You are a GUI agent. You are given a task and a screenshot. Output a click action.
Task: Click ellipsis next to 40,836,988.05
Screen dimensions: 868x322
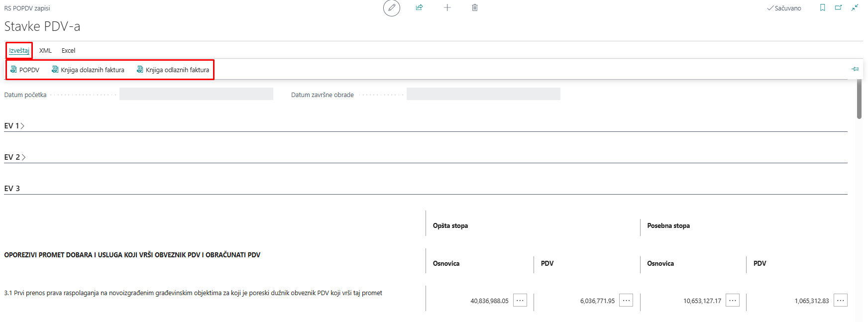click(x=520, y=301)
